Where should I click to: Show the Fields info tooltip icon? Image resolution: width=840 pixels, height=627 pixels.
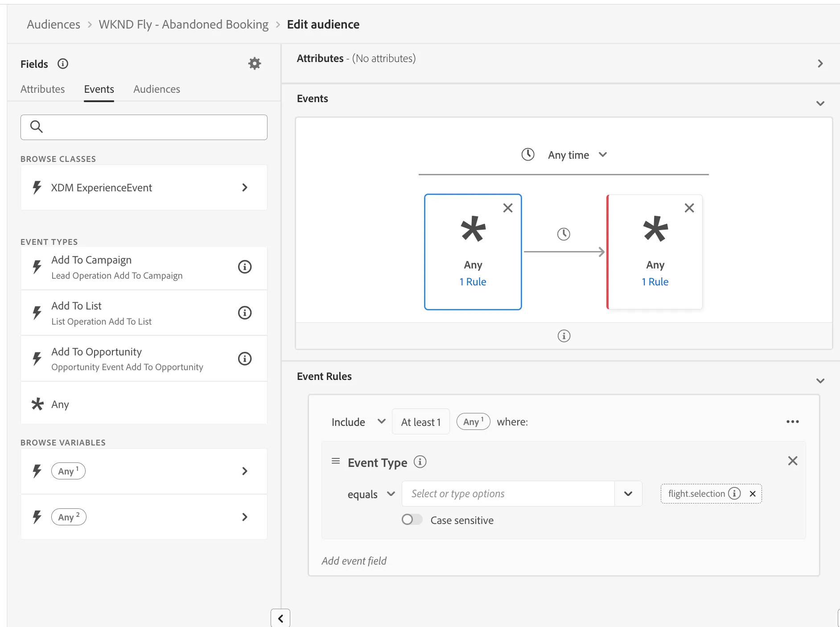click(63, 64)
